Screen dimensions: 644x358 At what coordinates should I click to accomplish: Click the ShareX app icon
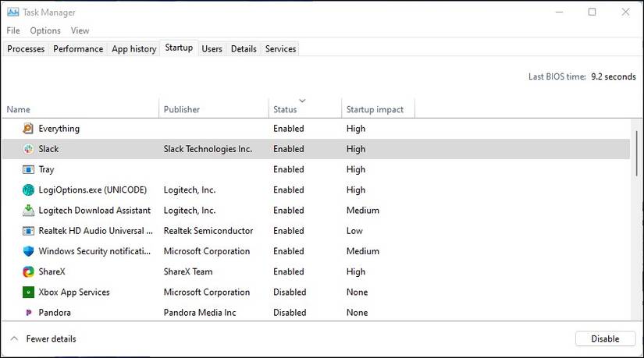coord(28,271)
